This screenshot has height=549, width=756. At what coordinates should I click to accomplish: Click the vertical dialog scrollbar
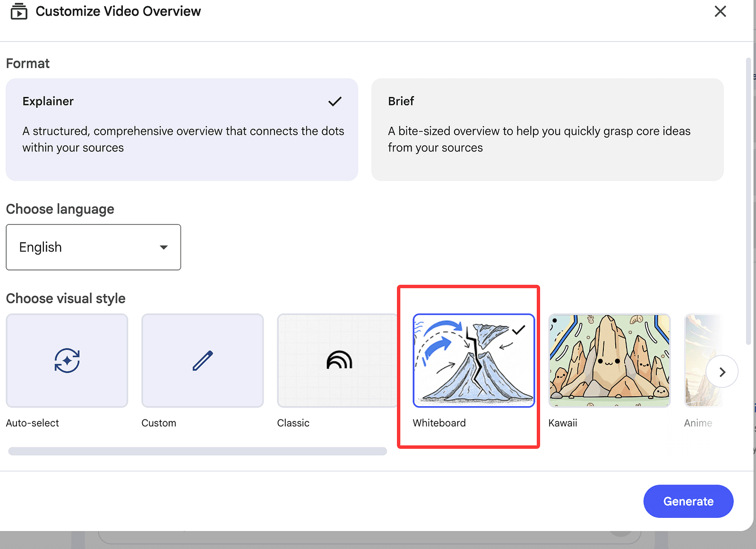748,201
